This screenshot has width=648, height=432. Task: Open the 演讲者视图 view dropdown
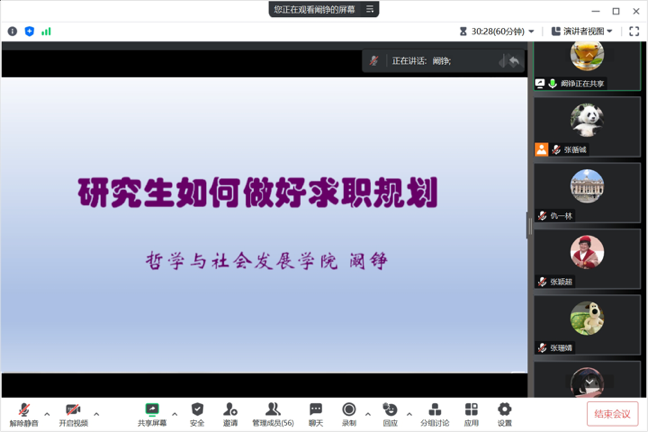pyautogui.click(x=582, y=31)
